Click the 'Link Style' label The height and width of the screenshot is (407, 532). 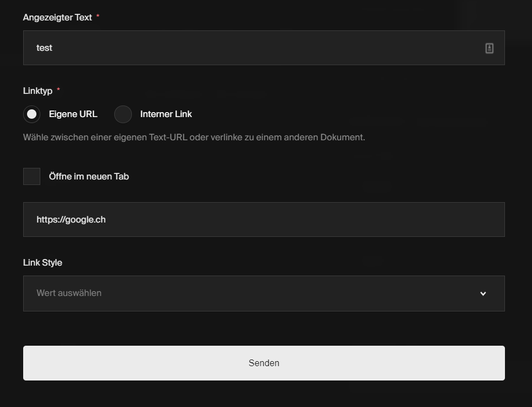[x=42, y=262]
